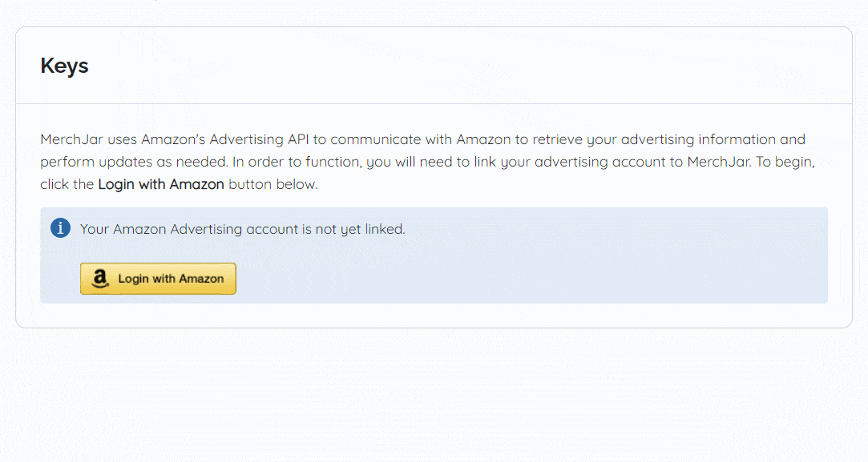The width and height of the screenshot is (868, 462).
Task: Click the "not yet linked" status message
Action: [x=243, y=229]
